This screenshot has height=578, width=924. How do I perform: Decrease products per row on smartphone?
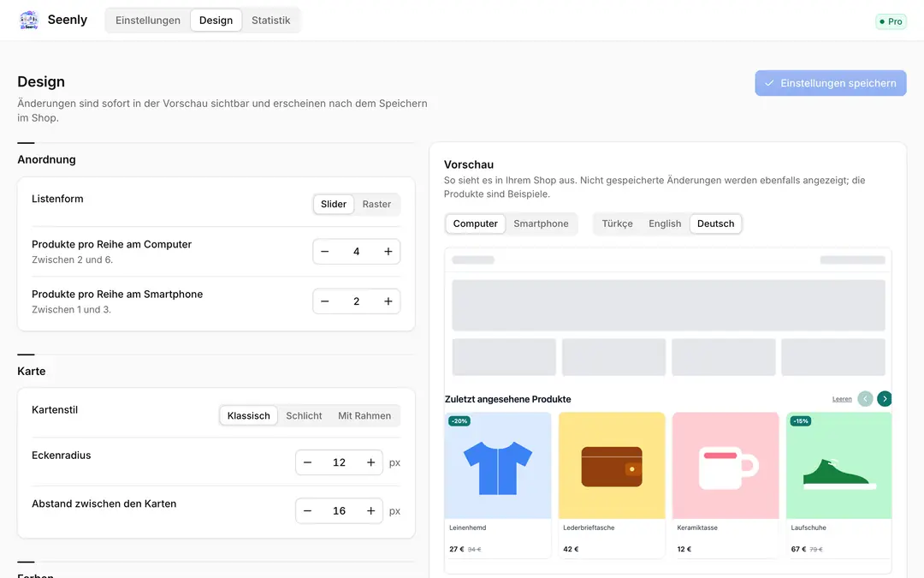[x=325, y=301]
